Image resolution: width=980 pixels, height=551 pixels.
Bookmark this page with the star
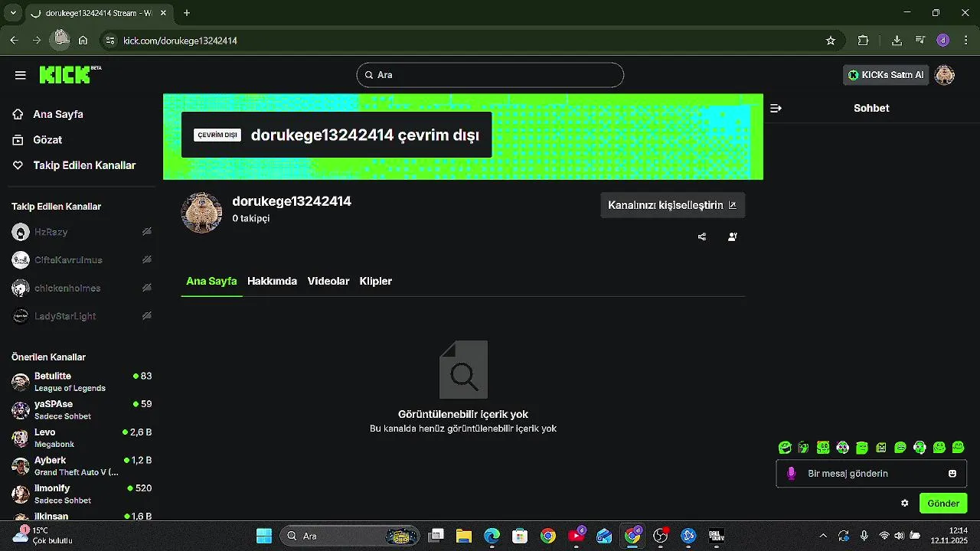click(x=831, y=41)
